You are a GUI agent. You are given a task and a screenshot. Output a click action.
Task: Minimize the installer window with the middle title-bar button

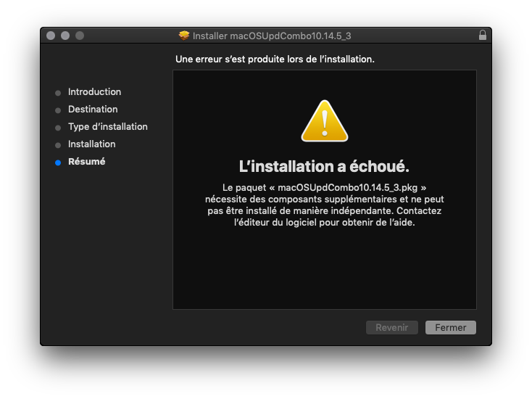point(65,36)
